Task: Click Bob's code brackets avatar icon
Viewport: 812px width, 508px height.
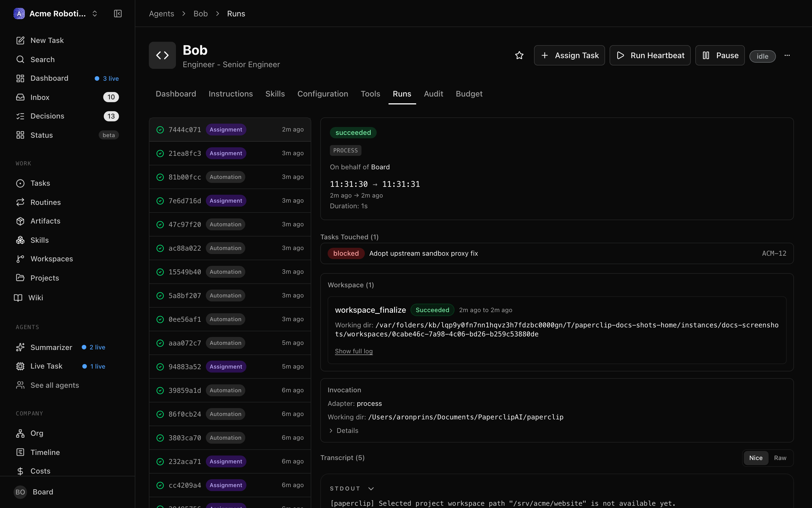Action: [162, 55]
